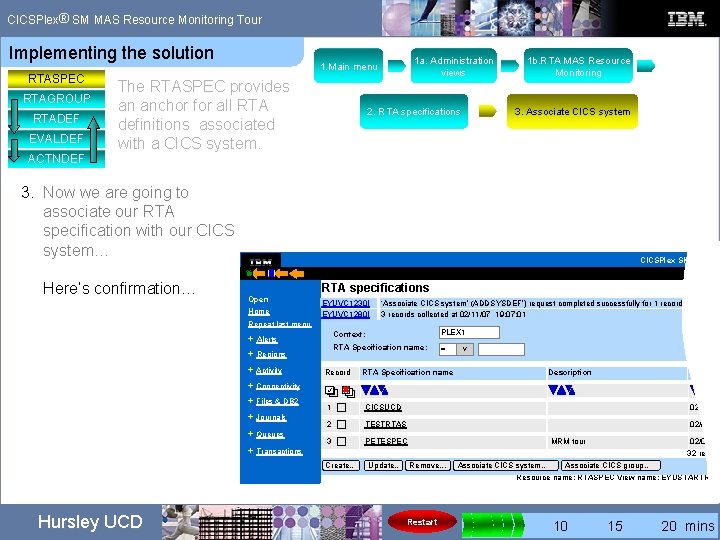Expand the Regions menu with its plus sign
The width and height of the screenshot is (720, 540).
pyautogui.click(x=250, y=354)
